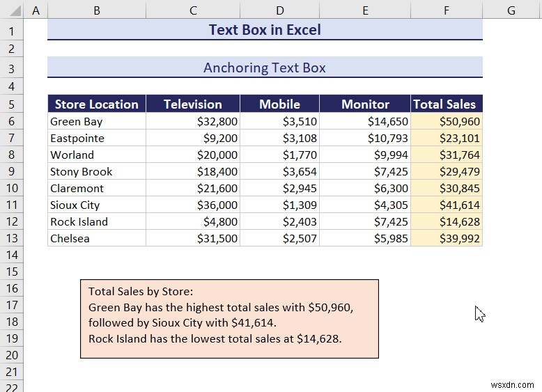Image resolution: width=542 pixels, height=392 pixels.
Task: Select column A header
Action: 36,10
